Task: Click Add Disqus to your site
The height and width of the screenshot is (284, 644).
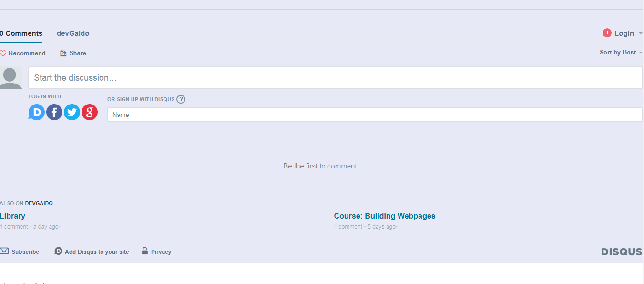Action: click(x=92, y=252)
